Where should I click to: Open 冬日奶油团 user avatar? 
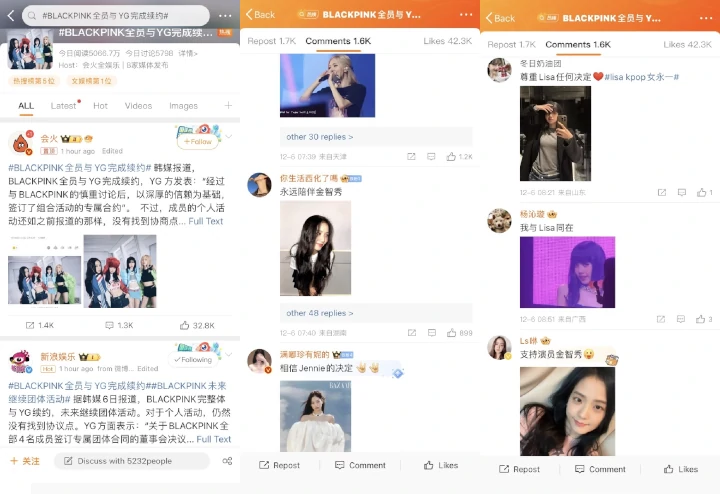pos(499,70)
